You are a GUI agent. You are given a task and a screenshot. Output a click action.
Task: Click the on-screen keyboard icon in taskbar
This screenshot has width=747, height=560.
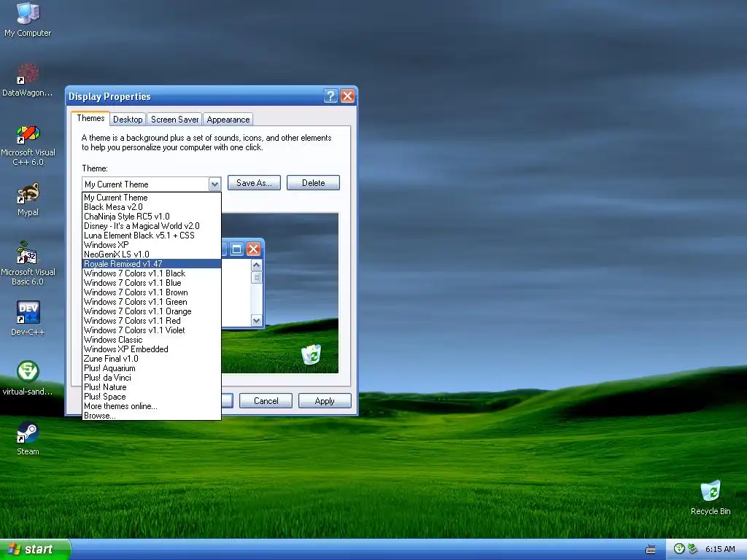(x=650, y=550)
